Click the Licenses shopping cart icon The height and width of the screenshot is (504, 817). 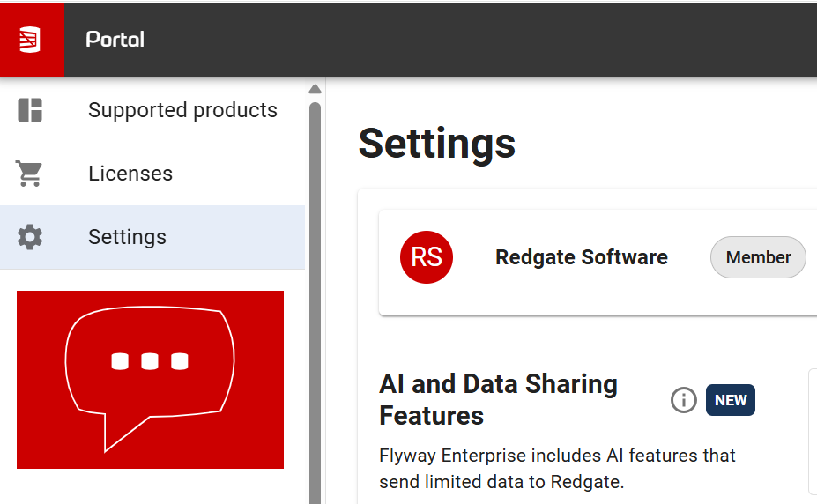[30, 174]
